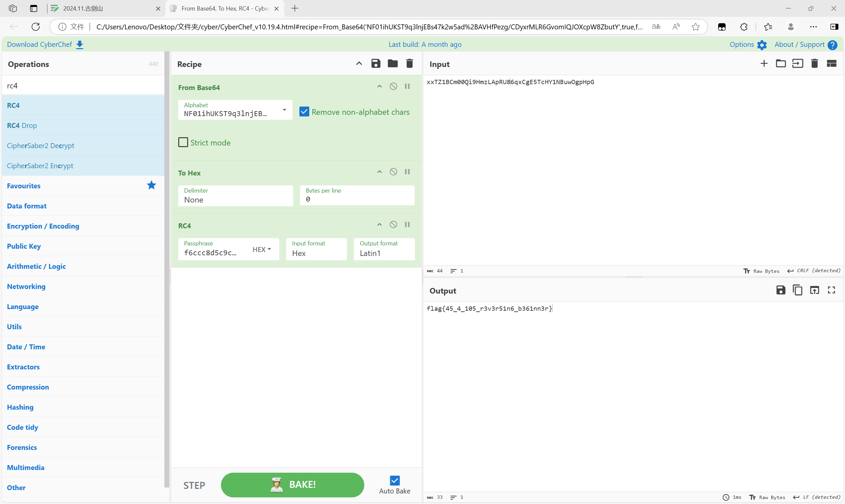Select RC4 Drop operation
845x504 pixels.
tap(83, 125)
